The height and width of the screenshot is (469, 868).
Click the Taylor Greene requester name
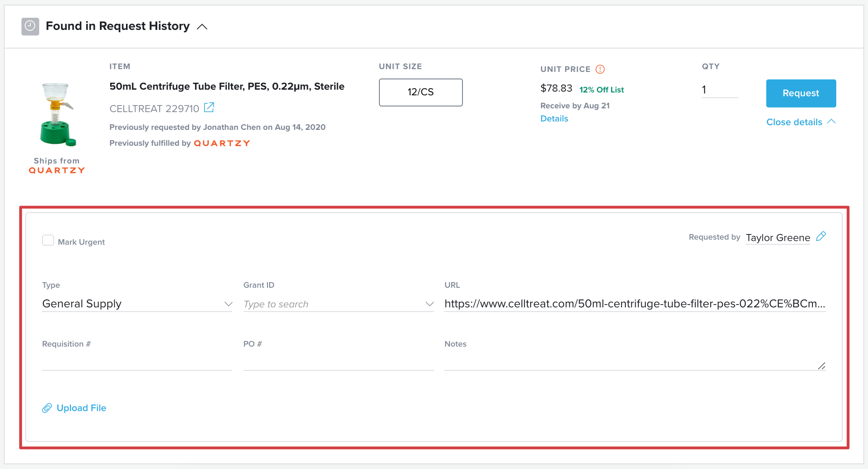point(778,238)
